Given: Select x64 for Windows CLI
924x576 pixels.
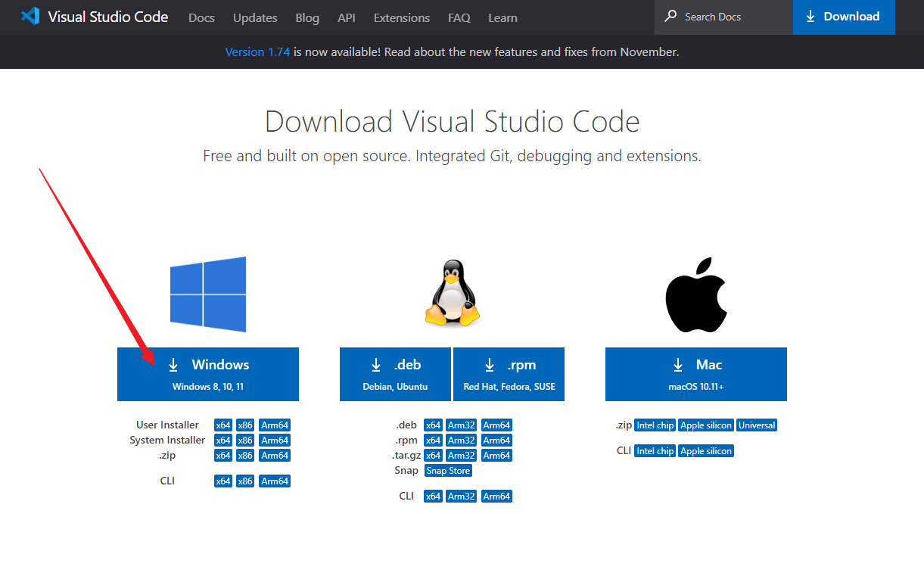Looking at the screenshot, I should pos(223,481).
